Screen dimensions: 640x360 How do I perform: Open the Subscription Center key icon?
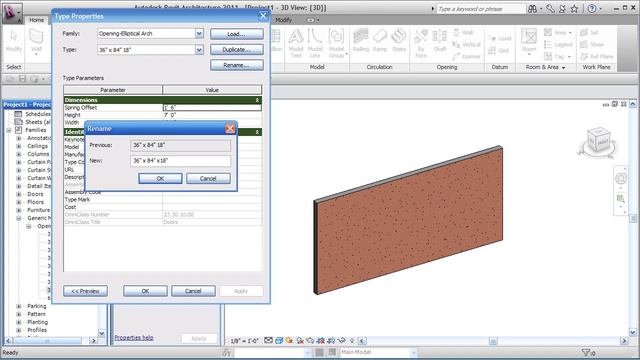pyautogui.click(x=550, y=9)
